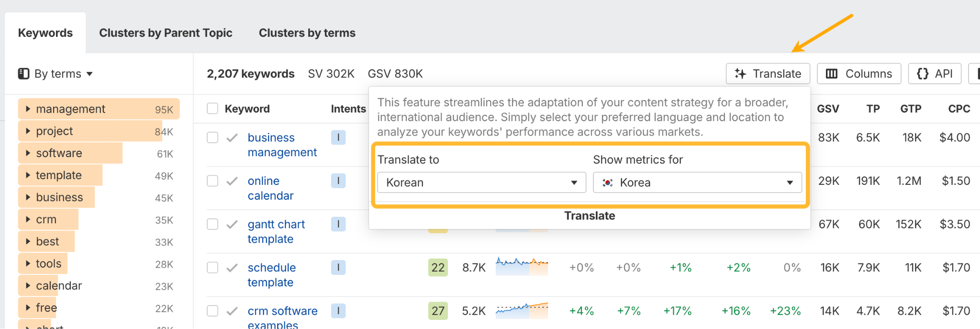Open the Columns configuration icon
The width and height of the screenshot is (980, 329).
click(x=833, y=74)
